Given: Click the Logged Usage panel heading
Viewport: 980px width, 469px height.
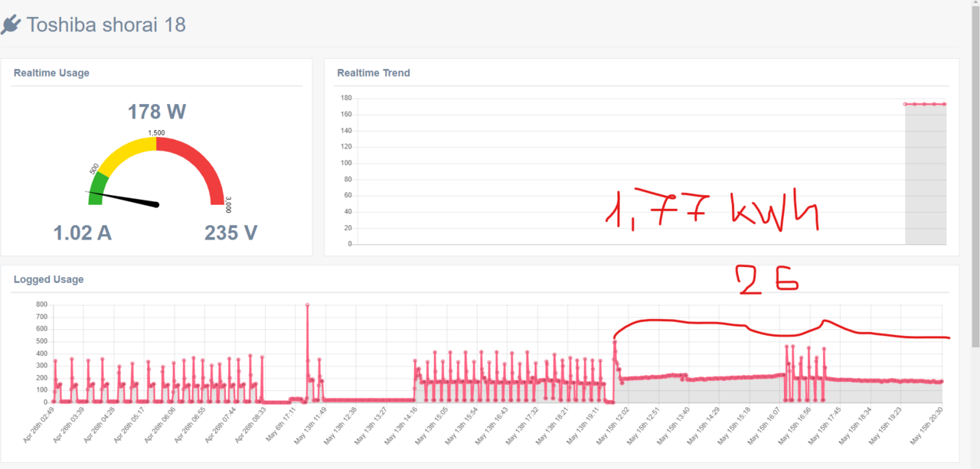Looking at the screenshot, I should coord(48,279).
